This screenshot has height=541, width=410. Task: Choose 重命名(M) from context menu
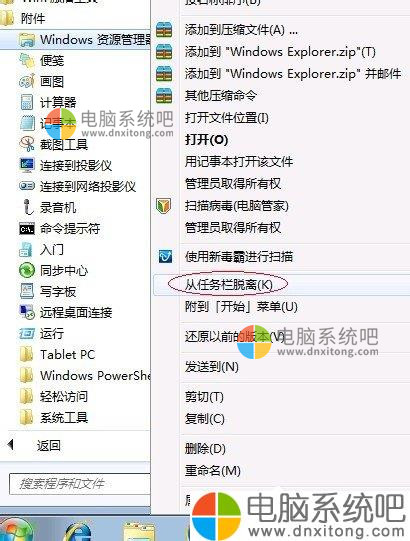(213, 471)
